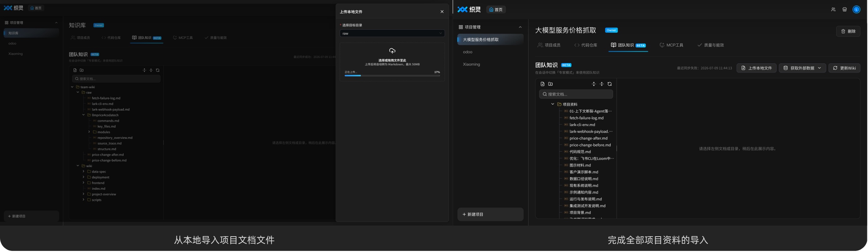
Task: Select 大模型服务价格抓取 project in sidebar
Action: [x=490, y=40]
